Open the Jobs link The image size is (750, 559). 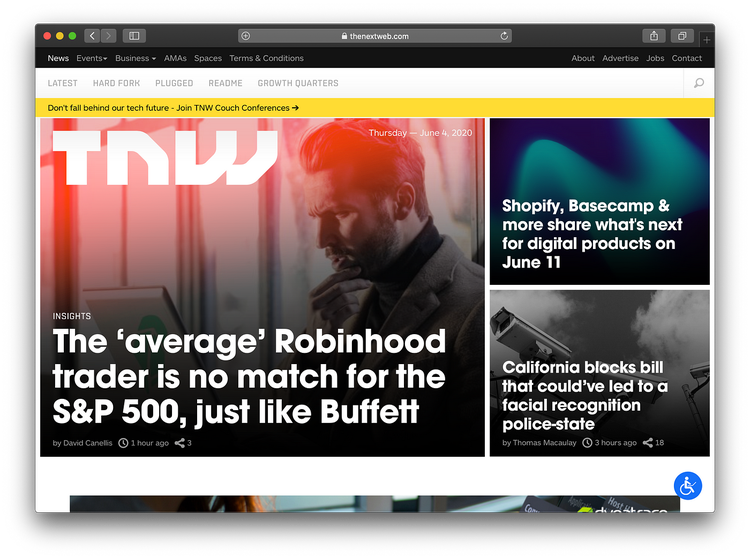coord(655,58)
